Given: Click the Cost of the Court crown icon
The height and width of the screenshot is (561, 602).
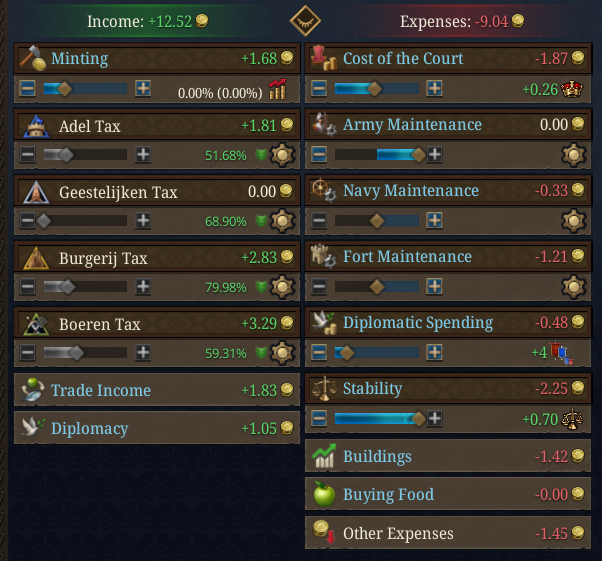Looking at the screenshot, I should (x=573, y=88).
